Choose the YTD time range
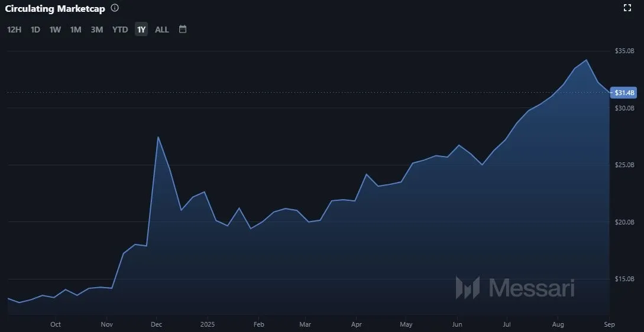The height and width of the screenshot is (332, 644). [x=120, y=30]
